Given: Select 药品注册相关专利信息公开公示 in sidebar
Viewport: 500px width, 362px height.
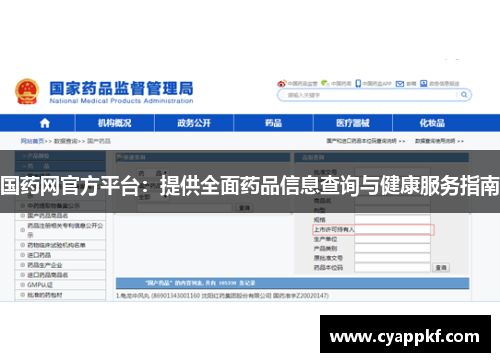Looking at the screenshot, I should (65, 230).
